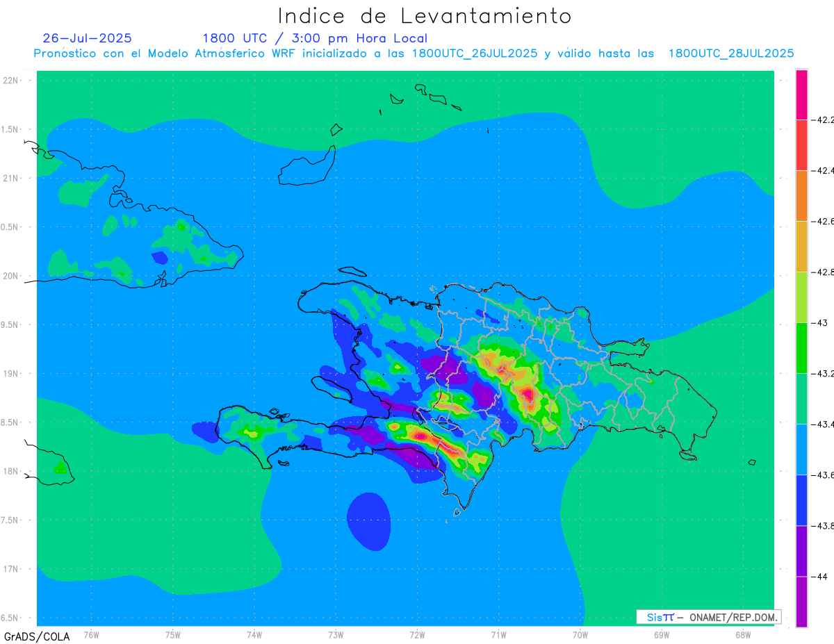Select the violet swatch at the legend bottom

[801, 602]
